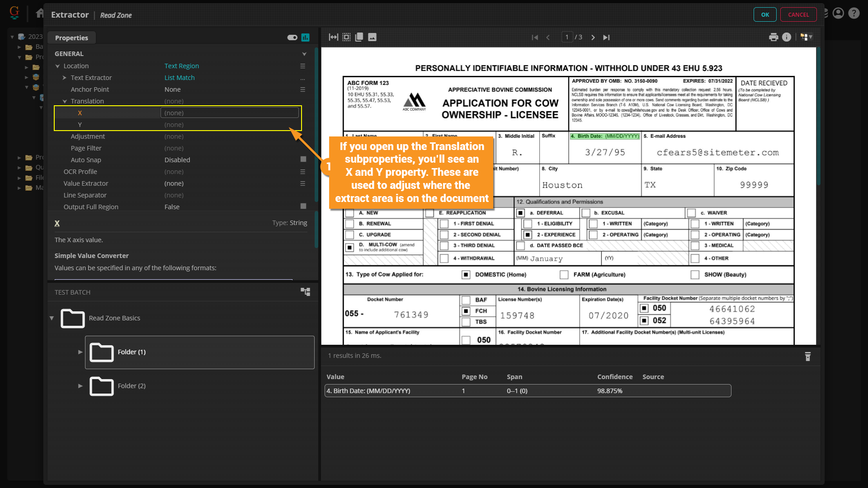The image size is (868, 488).
Task: Open the document info icon
Action: pos(787,37)
